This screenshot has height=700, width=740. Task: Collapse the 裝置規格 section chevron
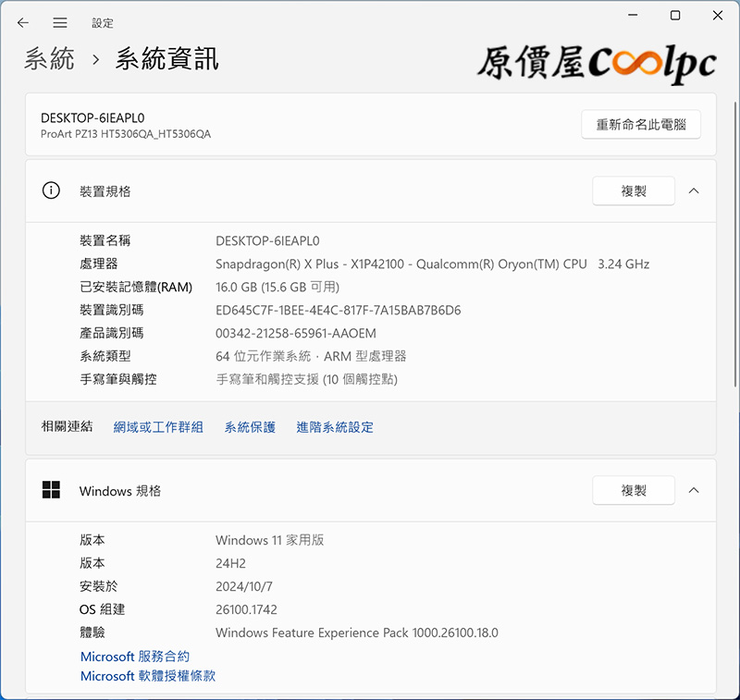tap(694, 191)
